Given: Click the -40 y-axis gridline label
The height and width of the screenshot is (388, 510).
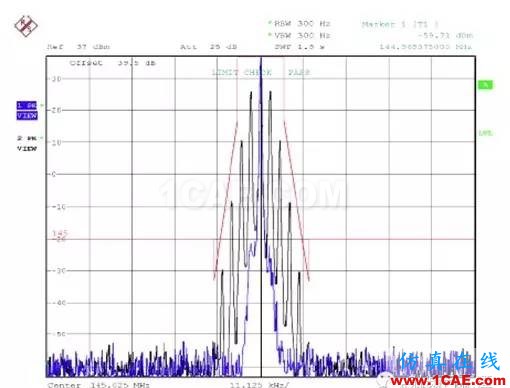Looking at the screenshot, I should tap(59, 303).
